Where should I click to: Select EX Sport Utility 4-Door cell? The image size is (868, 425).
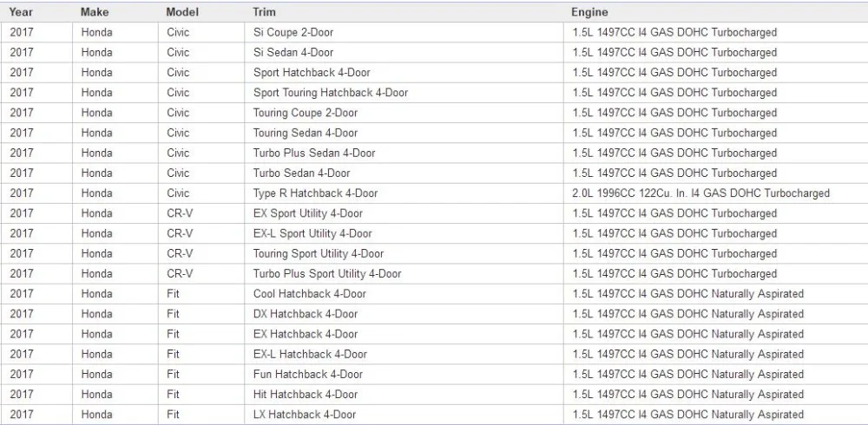click(x=404, y=213)
